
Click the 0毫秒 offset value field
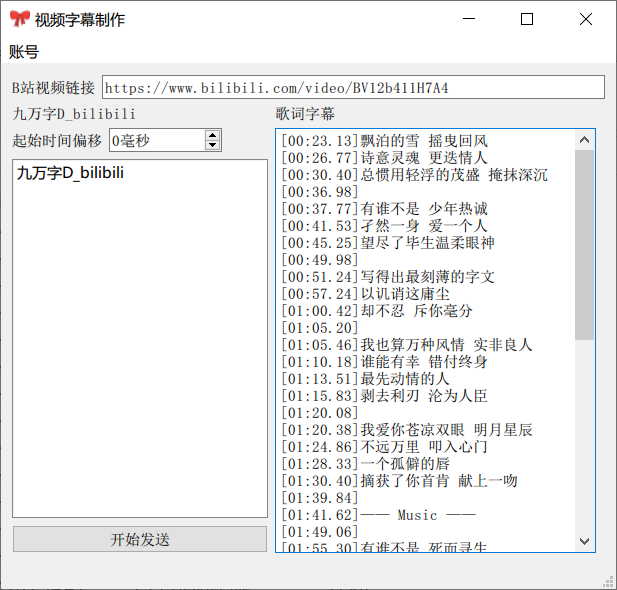[x=157, y=140]
